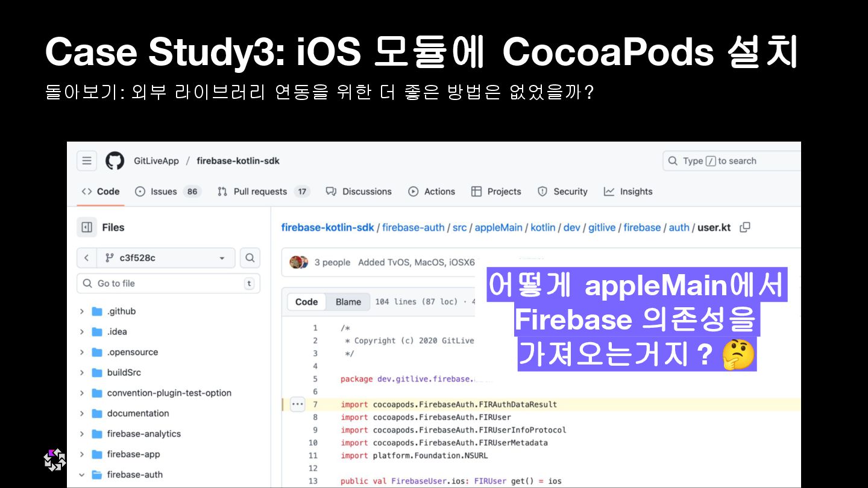Open the GitLiveApp owner link
This screenshot has height=488, width=868.
point(156,161)
